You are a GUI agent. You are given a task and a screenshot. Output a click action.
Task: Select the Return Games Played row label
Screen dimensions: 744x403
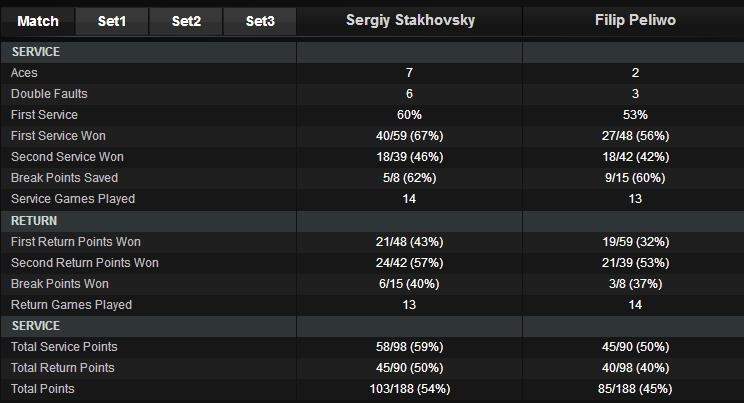coord(71,305)
